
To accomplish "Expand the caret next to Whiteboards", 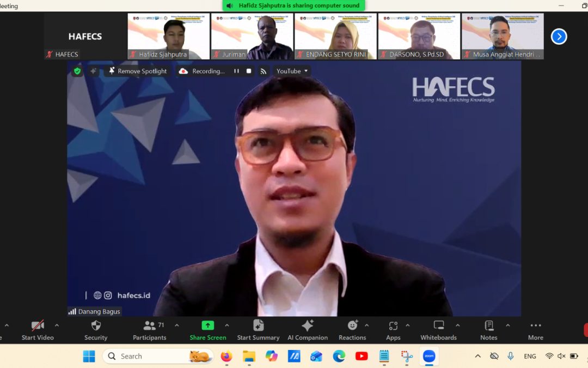I will [x=457, y=325].
